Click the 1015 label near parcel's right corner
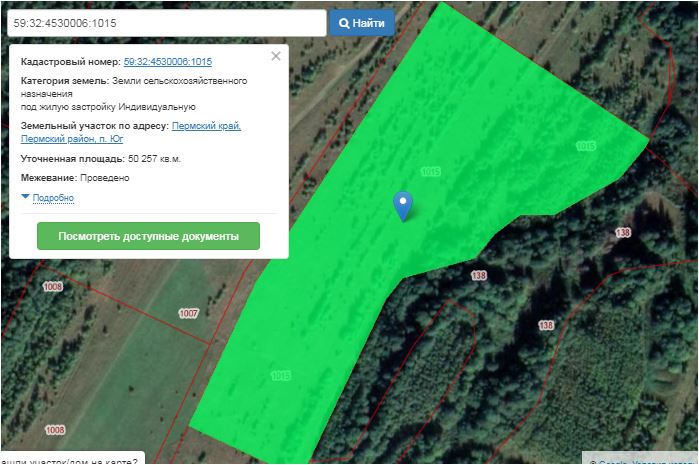699x465 pixels. point(586,146)
